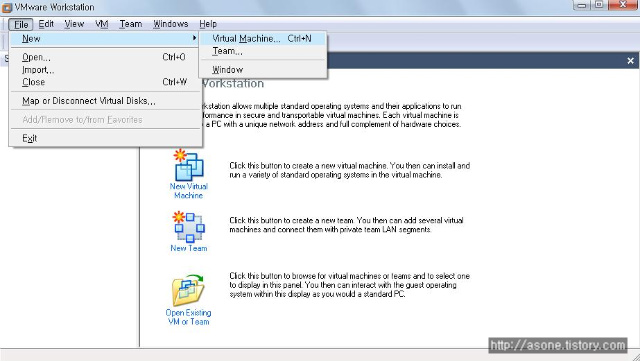Open the File menu

[21, 25]
